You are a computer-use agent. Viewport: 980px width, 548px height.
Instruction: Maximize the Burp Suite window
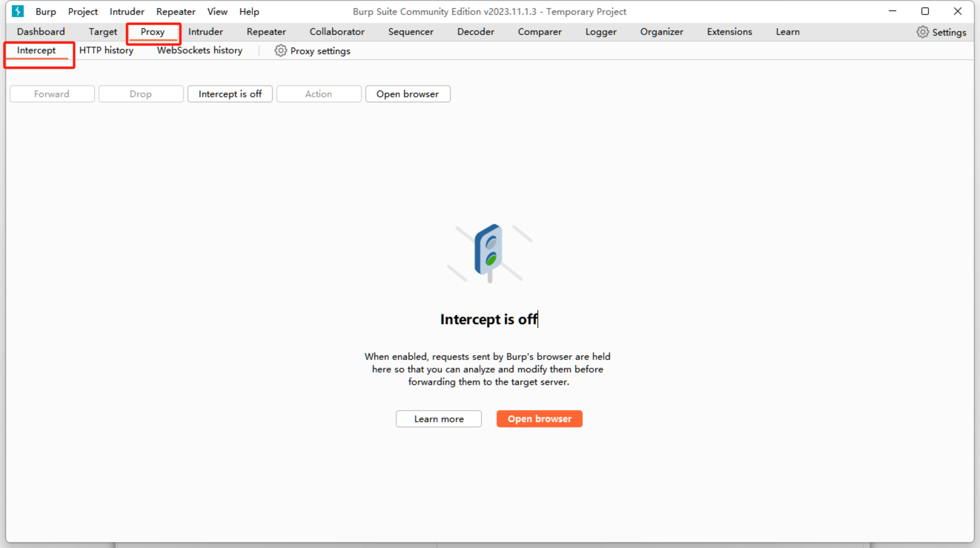(925, 11)
